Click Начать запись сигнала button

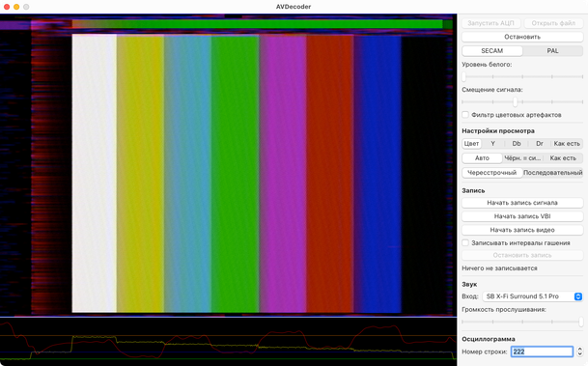click(x=522, y=203)
